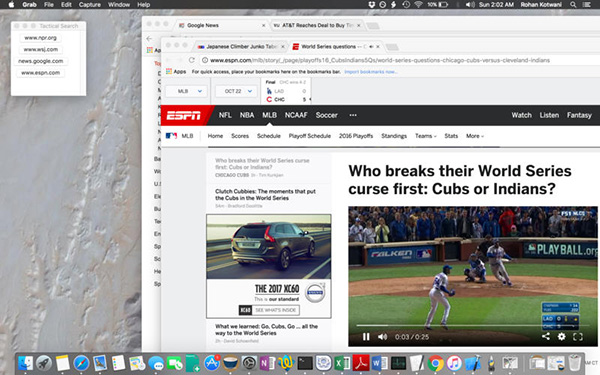Open the MLB Schedule link
600x375 pixels.
pyautogui.click(x=269, y=136)
